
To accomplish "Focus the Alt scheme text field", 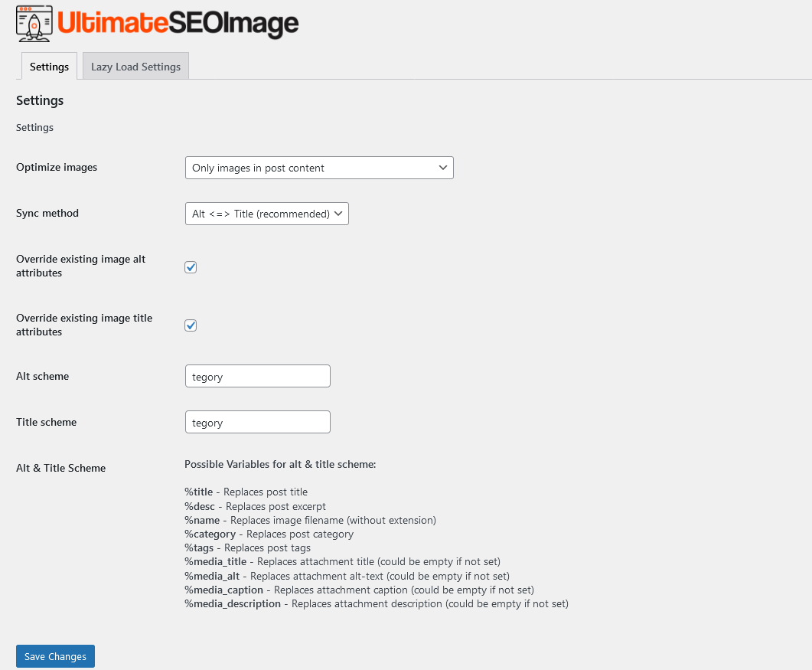I will tap(257, 377).
